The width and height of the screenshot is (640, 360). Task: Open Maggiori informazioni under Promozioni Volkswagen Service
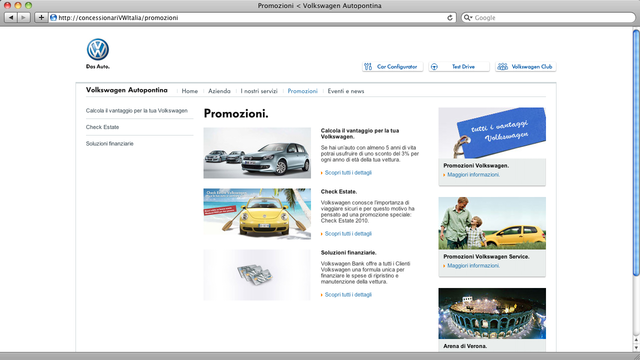473,266
